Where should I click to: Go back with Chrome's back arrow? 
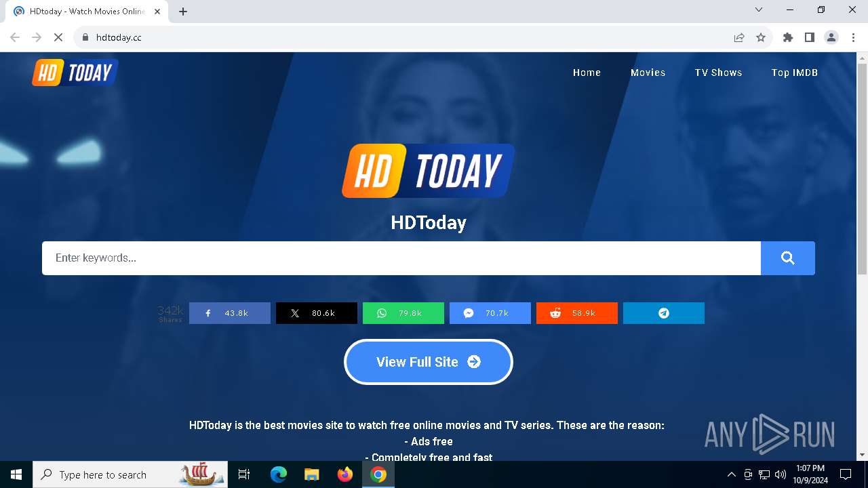15,37
